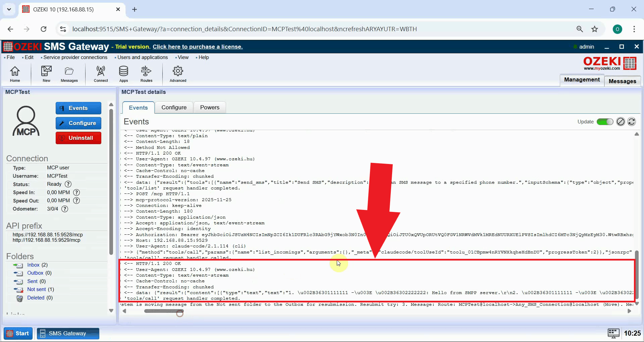Open the Edit menu
Image resolution: width=644 pixels, height=342 pixels.
(x=29, y=57)
